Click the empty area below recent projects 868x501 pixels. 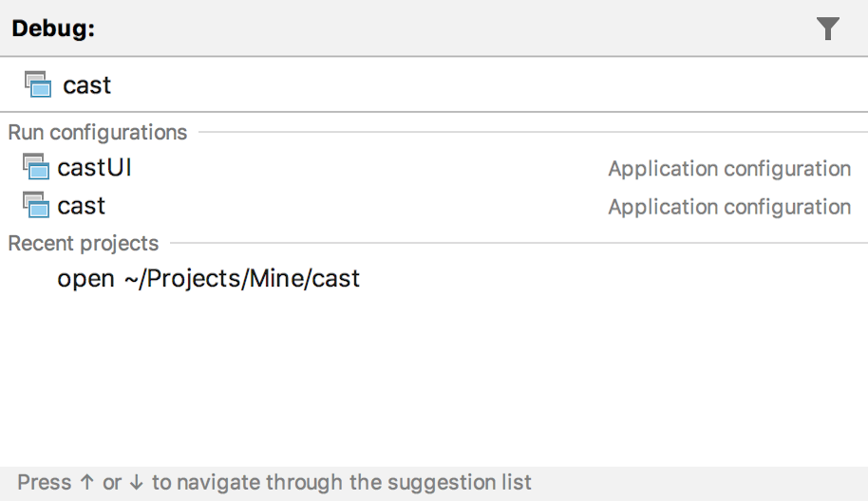tap(433, 380)
